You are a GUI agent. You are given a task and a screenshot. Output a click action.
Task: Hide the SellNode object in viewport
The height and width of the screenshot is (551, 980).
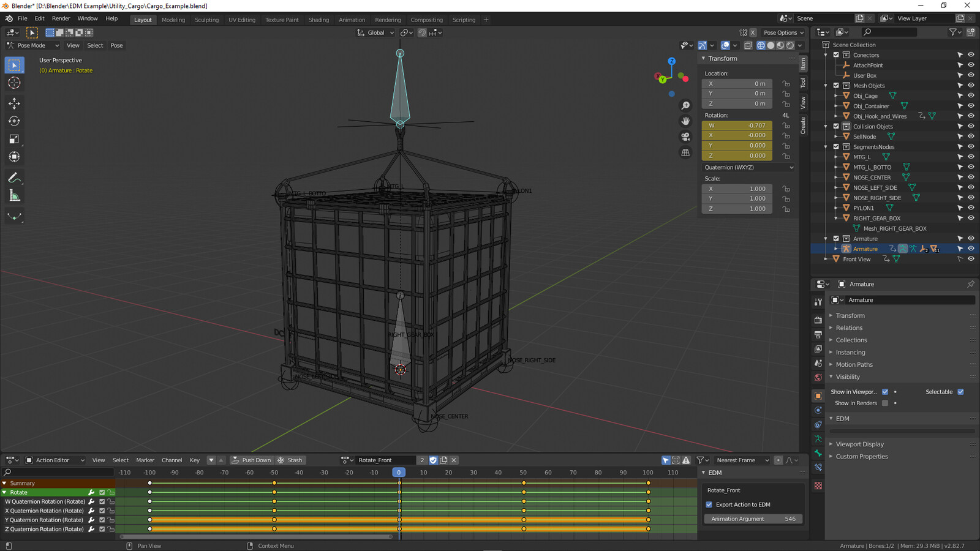tap(971, 137)
